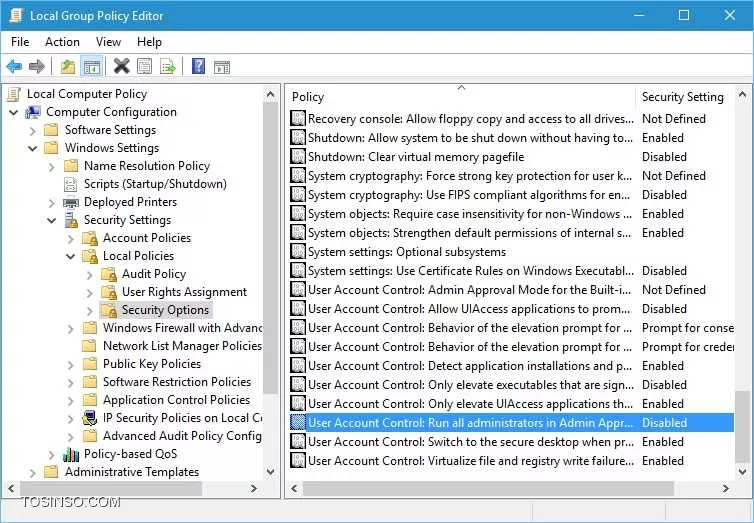Viewport: 754px width, 523px height.
Task: Click policy icon for System settings: Optional subsystems
Action: pyautogui.click(x=298, y=252)
